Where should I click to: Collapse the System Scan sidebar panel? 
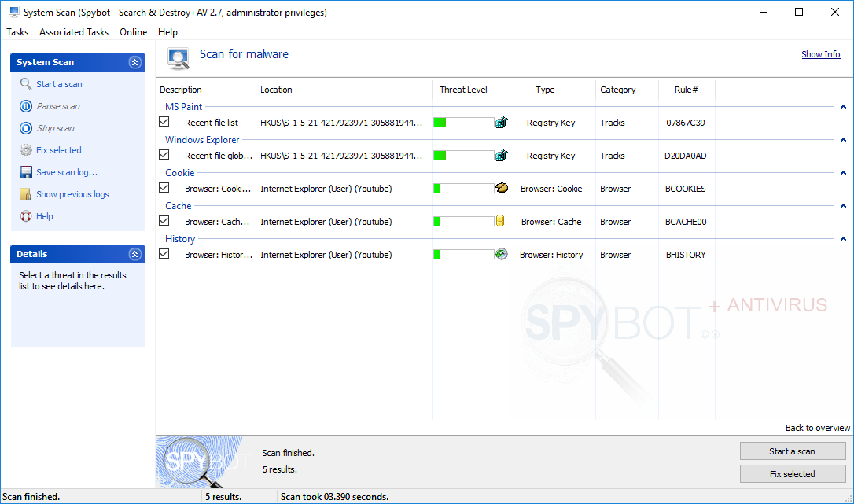click(135, 62)
